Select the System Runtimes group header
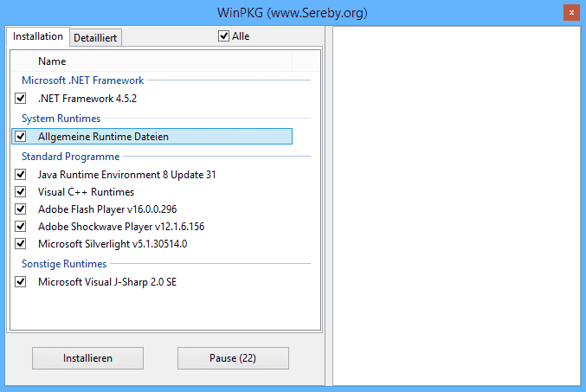586x392 pixels. (x=61, y=119)
